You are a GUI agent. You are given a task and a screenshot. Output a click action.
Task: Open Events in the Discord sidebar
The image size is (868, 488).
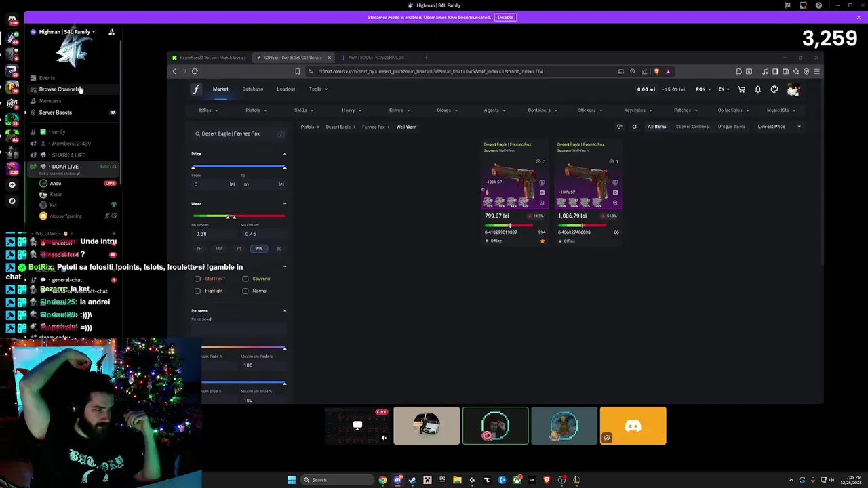tap(47, 78)
